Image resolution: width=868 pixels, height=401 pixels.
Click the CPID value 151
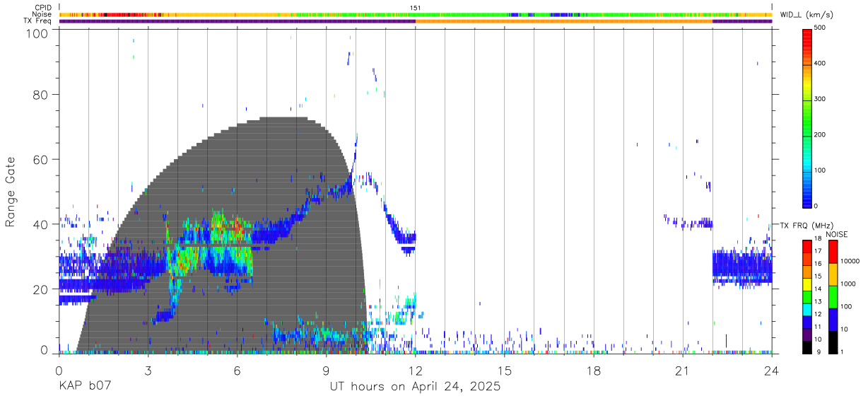click(x=416, y=8)
